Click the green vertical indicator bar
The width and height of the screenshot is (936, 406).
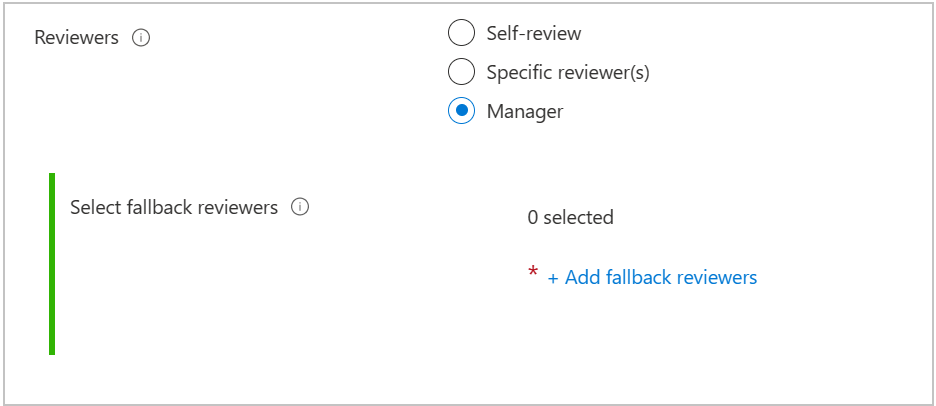52,264
